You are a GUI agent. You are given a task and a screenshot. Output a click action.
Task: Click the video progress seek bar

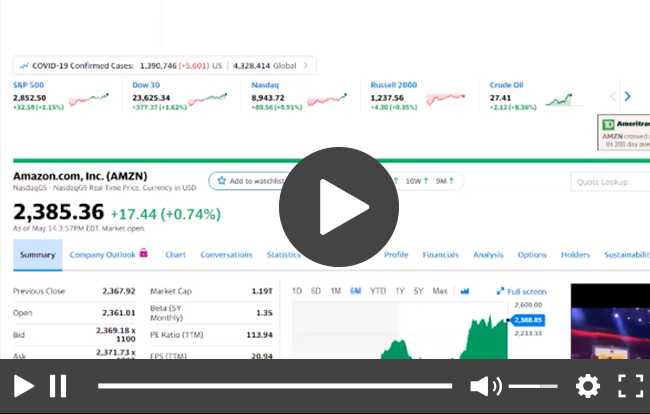[x=275, y=386]
